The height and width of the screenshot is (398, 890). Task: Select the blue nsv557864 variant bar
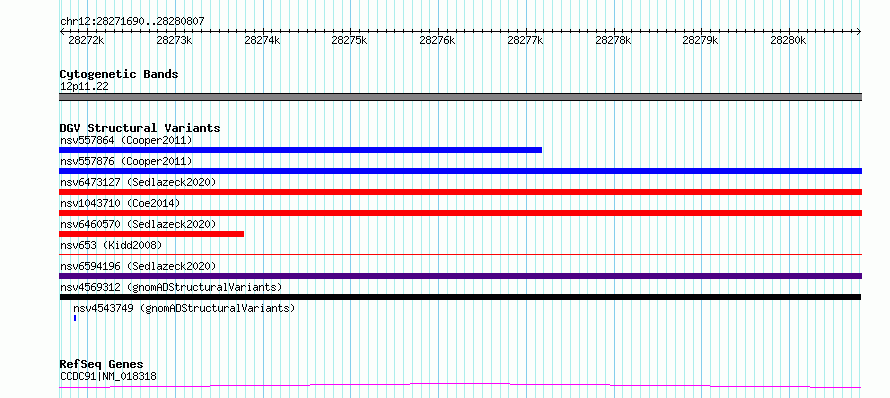pos(300,150)
